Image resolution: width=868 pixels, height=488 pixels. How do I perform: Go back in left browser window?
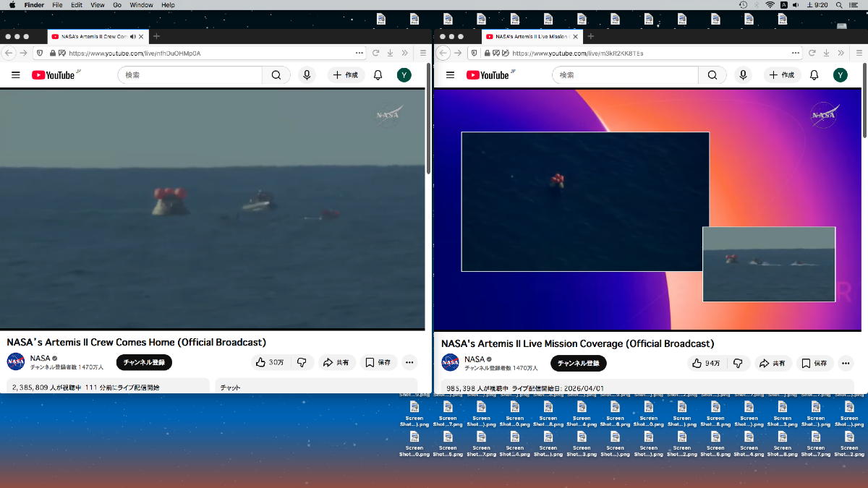(x=9, y=53)
